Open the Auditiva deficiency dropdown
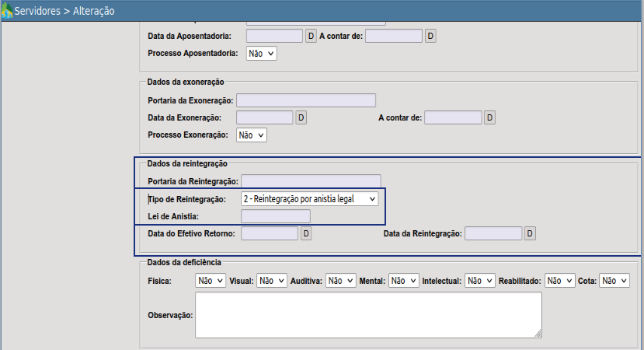 click(340, 281)
